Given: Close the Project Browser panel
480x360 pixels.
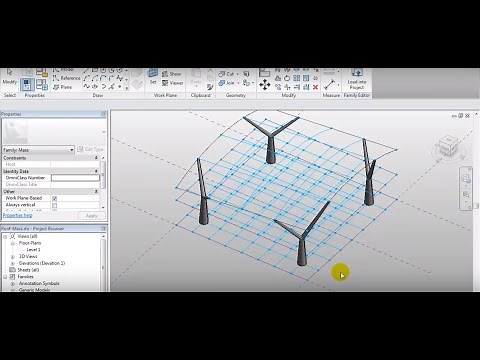Looking at the screenshot, I should [103, 229].
